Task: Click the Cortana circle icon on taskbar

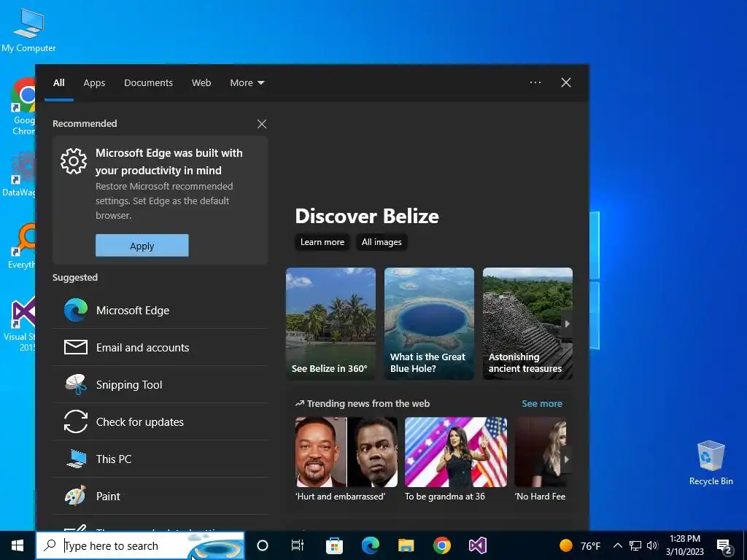Action: pos(263,545)
